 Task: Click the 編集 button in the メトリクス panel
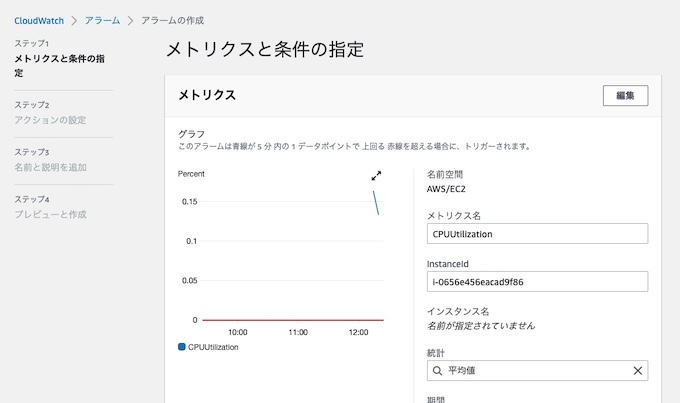pyautogui.click(x=625, y=95)
